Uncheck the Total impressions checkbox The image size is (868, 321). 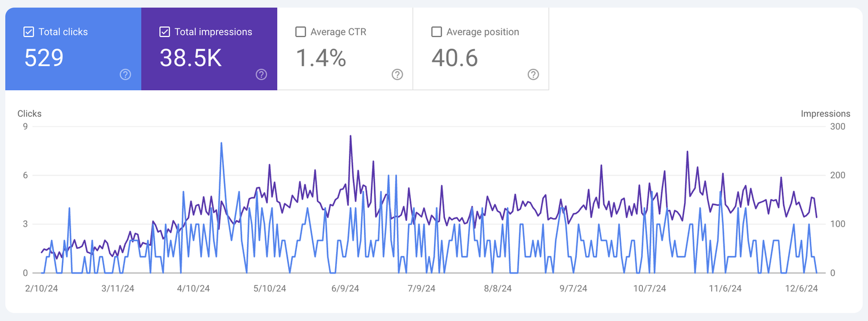click(x=165, y=32)
